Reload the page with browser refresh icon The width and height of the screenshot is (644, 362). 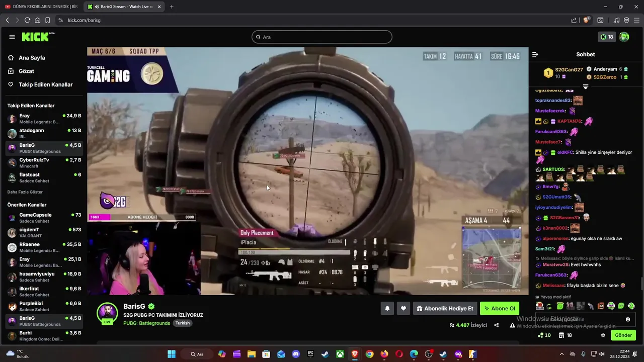coord(27,20)
